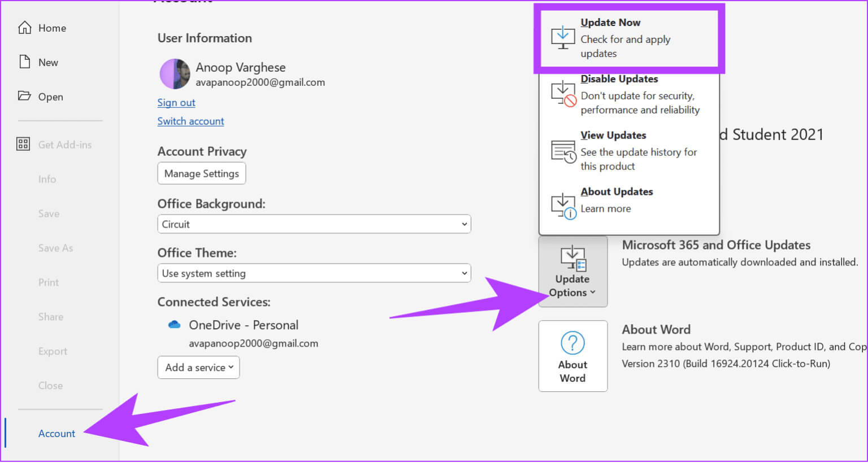
Task: Click the Account Privacy heading
Action: coord(202,151)
